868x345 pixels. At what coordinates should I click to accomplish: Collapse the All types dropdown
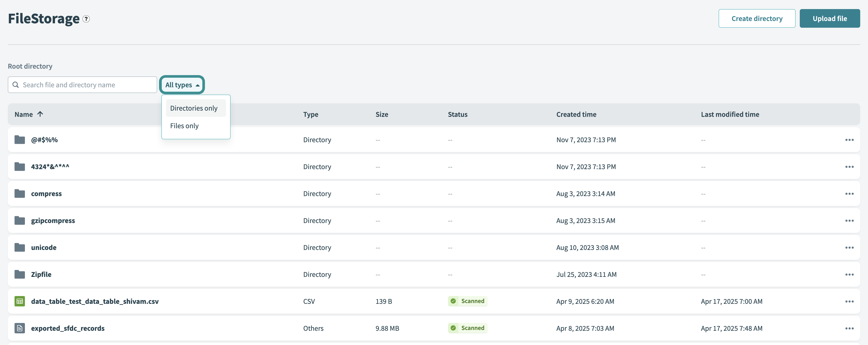182,85
